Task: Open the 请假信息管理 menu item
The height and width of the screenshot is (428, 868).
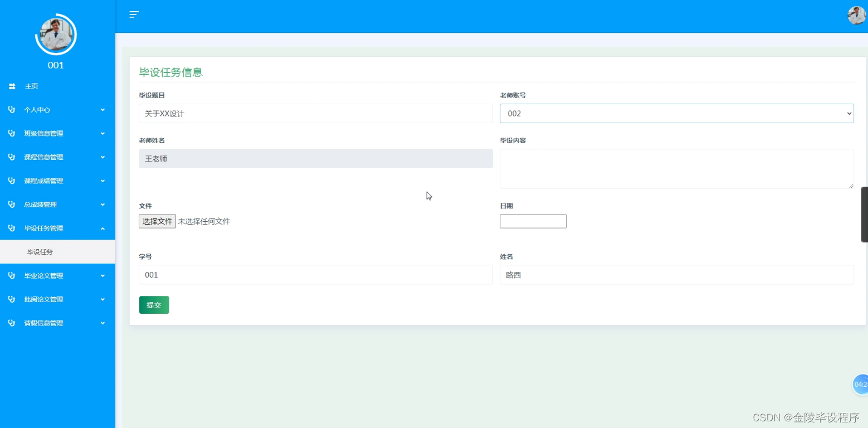Action: coord(57,323)
